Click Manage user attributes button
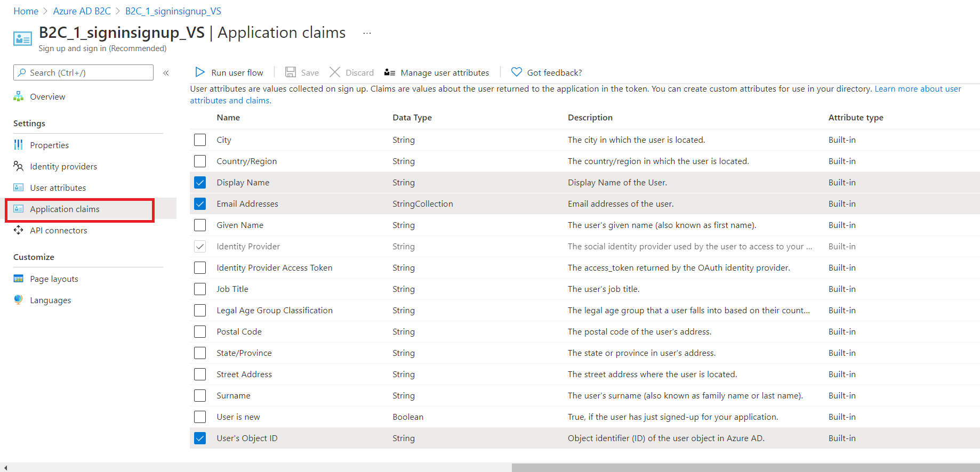This screenshot has width=980, height=472. (437, 72)
